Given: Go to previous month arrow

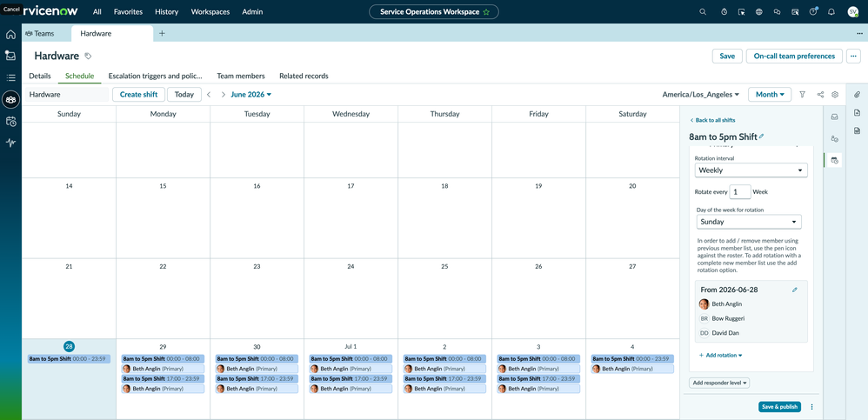Looking at the screenshot, I should pyautogui.click(x=209, y=95).
